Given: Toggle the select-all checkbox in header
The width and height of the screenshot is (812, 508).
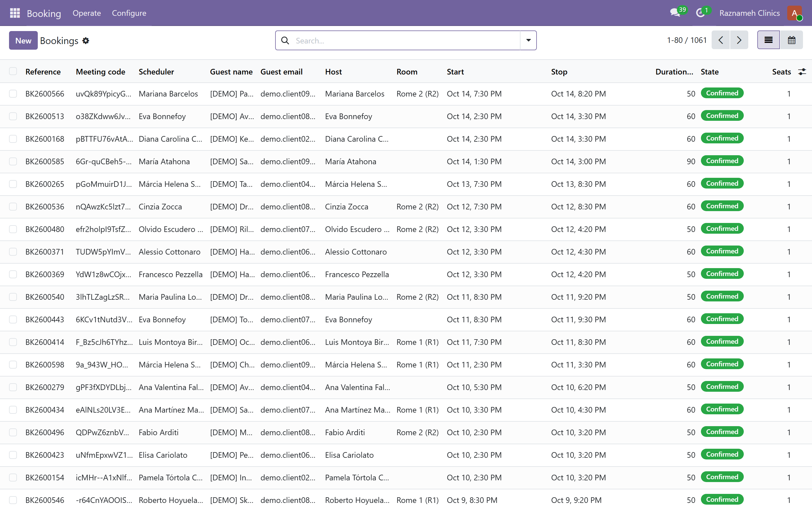Looking at the screenshot, I should point(13,71).
